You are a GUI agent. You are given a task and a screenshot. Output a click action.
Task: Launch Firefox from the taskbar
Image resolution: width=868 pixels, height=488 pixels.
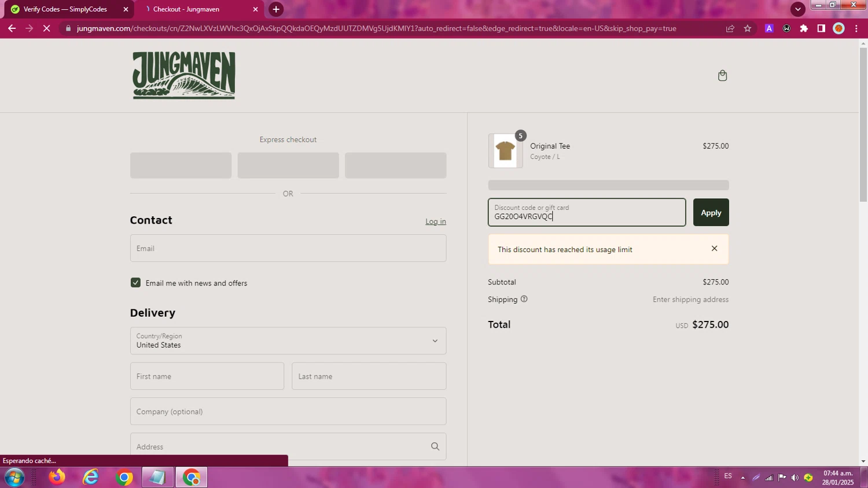[x=57, y=477]
